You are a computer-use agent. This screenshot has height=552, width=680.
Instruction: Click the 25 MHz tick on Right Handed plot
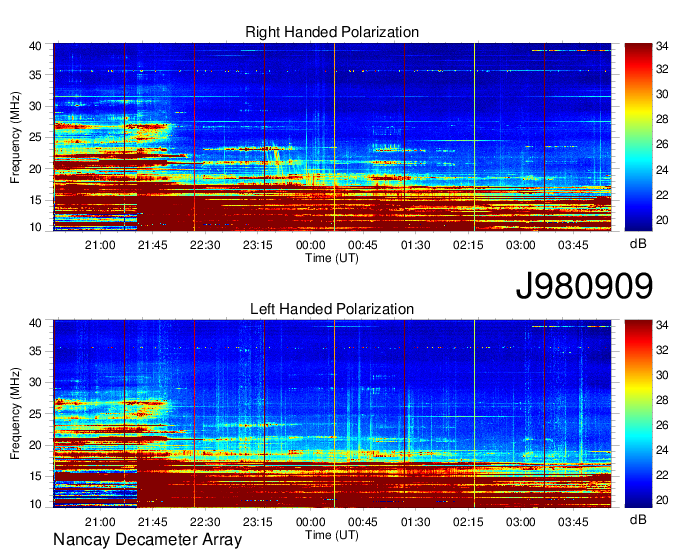point(35,137)
